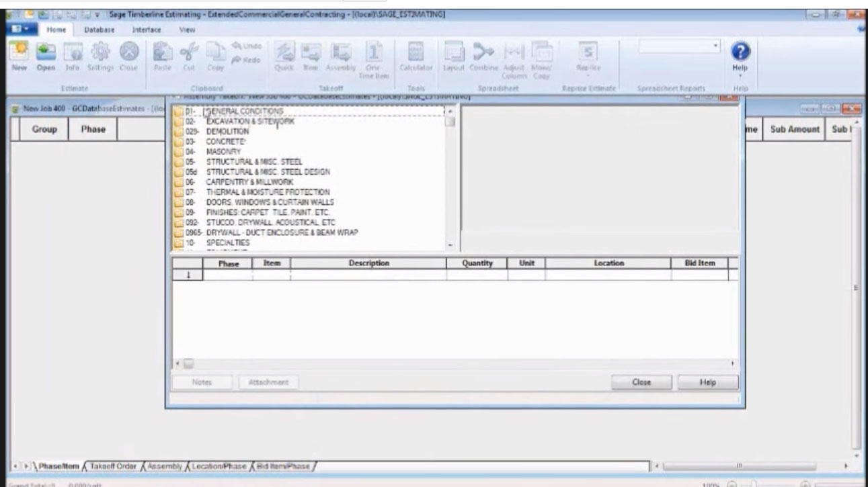Click the Notes button
868x487 pixels.
coord(202,382)
